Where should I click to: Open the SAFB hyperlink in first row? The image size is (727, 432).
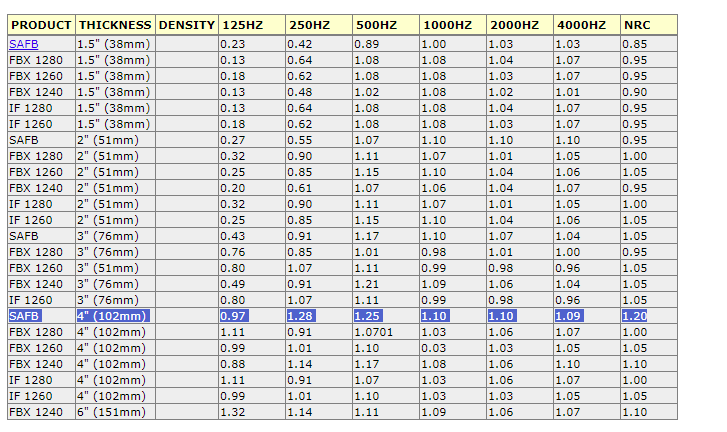click(x=24, y=44)
